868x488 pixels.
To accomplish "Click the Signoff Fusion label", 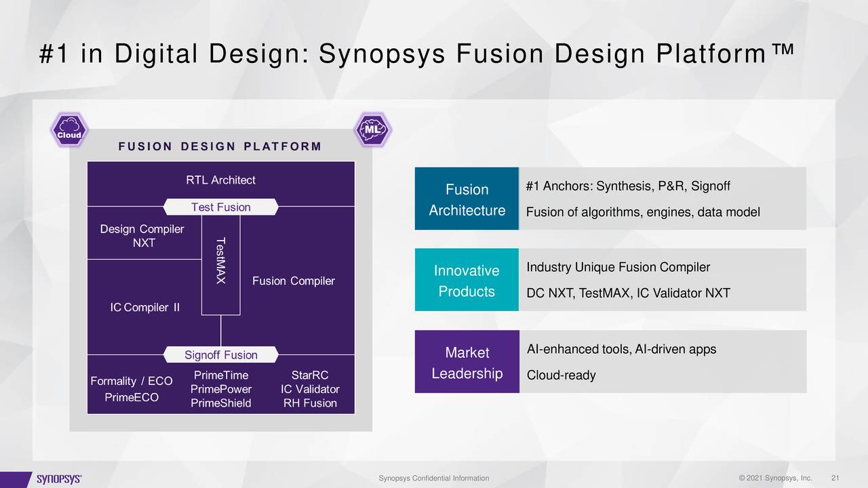I will coord(221,354).
